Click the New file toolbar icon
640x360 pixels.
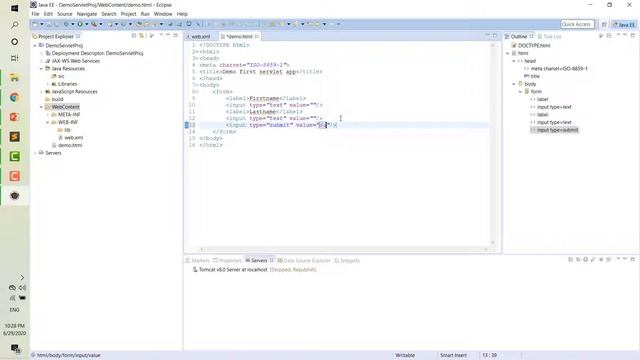click(x=35, y=24)
